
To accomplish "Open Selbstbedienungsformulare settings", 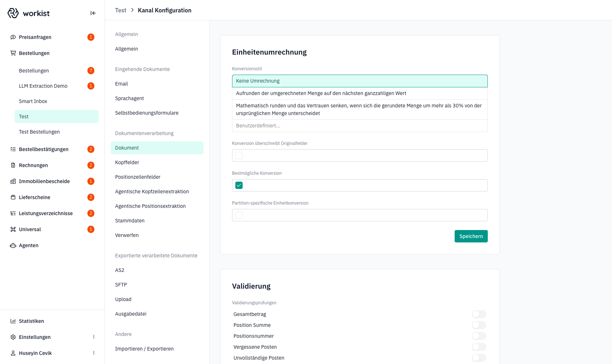I will [157, 113].
